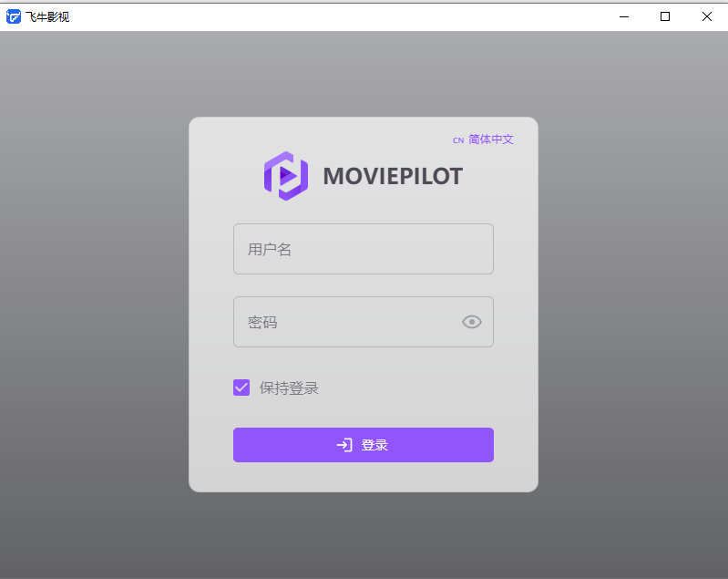Maximize the 飞牛影视 window
Screen dimensions: 728x579
pyautogui.click(x=665, y=16)
